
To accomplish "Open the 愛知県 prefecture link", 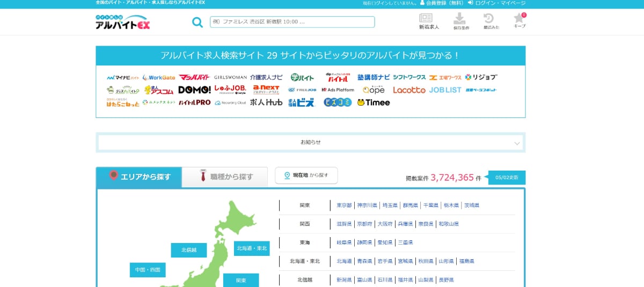I will click(385, 243).
